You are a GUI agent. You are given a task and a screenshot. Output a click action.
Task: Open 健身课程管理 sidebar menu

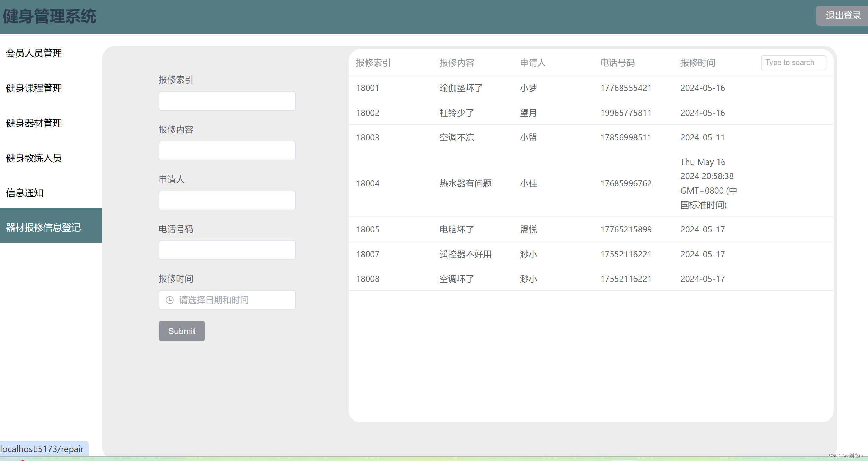(x=34, y=88)
